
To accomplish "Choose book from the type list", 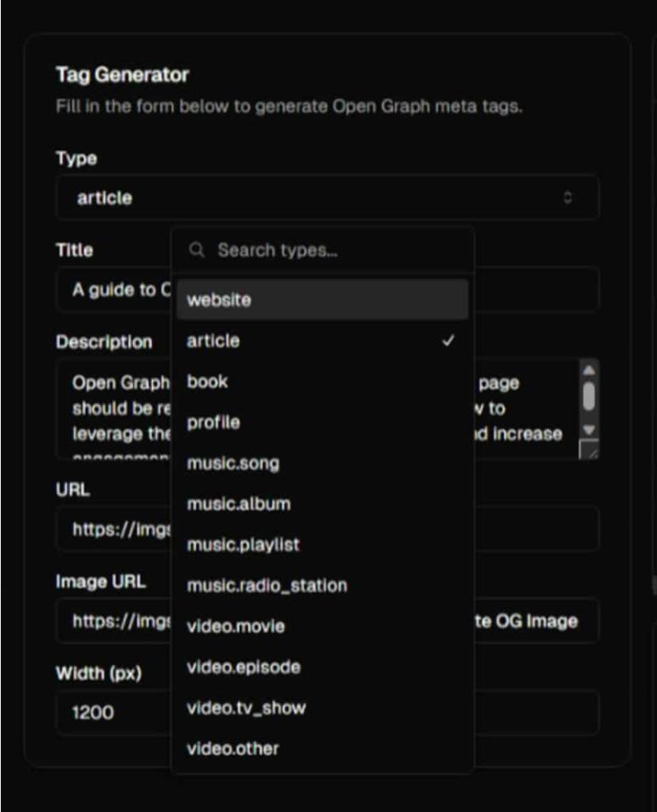I will 323,381.
